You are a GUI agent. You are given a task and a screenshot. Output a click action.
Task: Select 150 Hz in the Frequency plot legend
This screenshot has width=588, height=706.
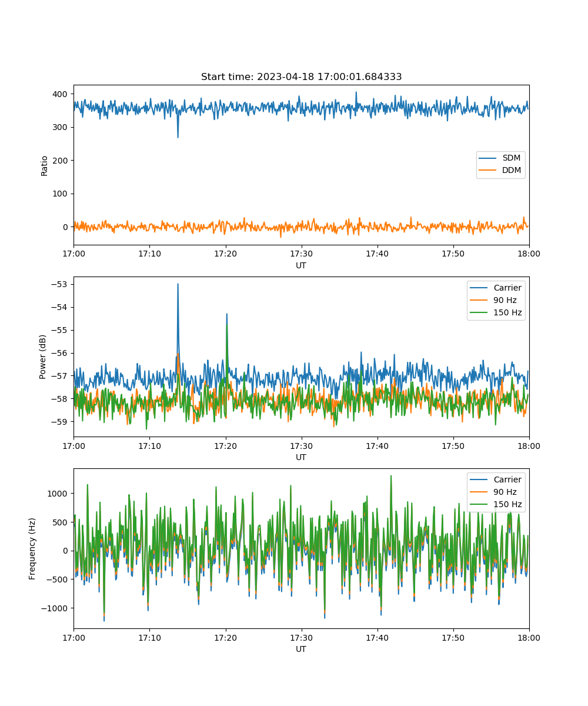pyautogui.click(x=507, y=504)
